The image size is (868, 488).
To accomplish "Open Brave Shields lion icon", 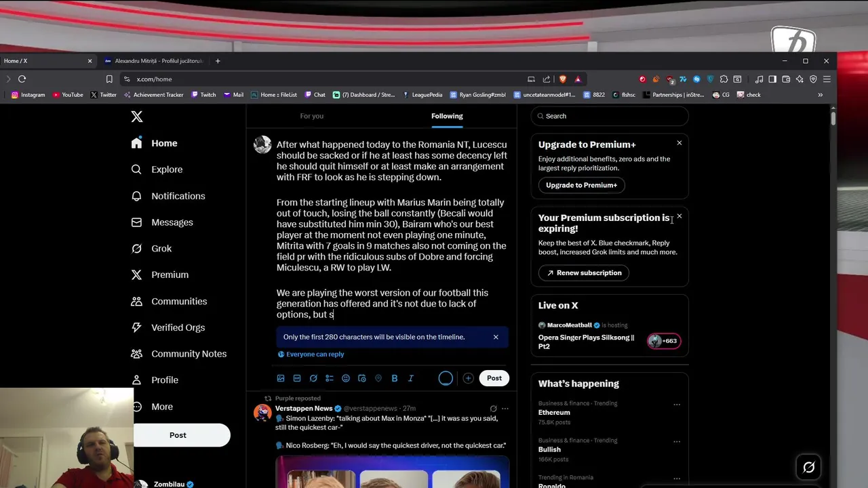I will [562, 79].
